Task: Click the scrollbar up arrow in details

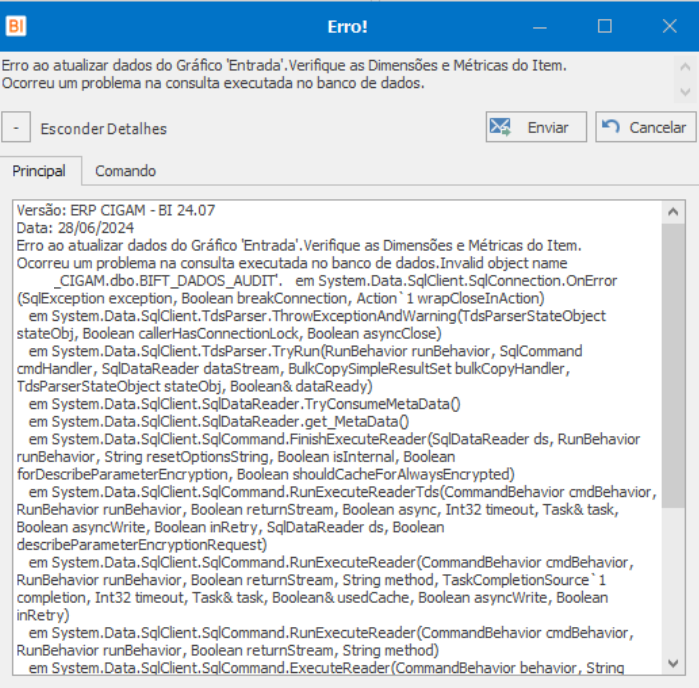Action: coord(674,212)
